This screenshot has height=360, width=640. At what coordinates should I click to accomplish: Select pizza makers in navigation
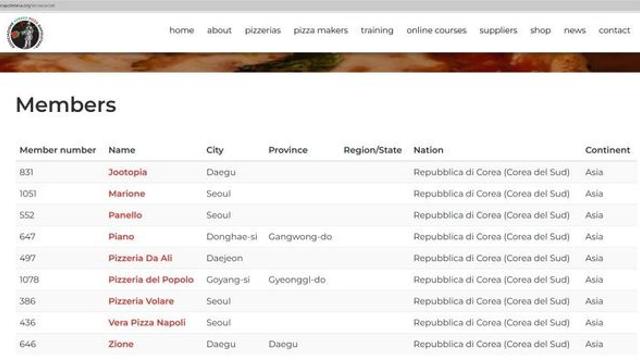pyautogui.click(x=321, y=30)
